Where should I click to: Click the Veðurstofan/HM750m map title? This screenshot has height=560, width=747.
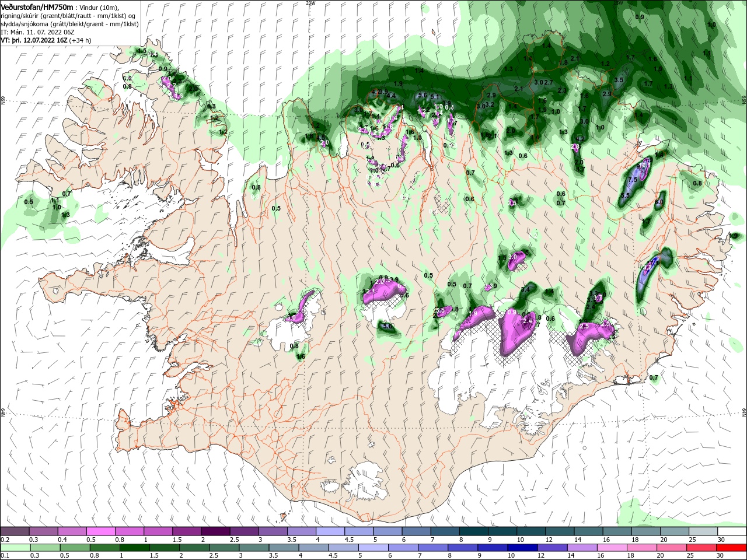coord(37,6)
